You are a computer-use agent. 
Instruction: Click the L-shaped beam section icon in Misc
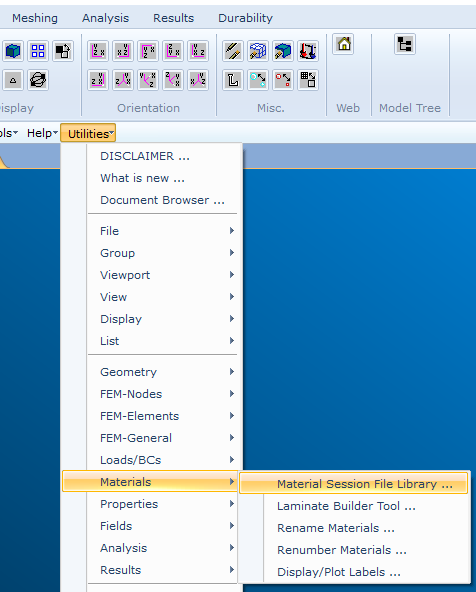(233, 80)
